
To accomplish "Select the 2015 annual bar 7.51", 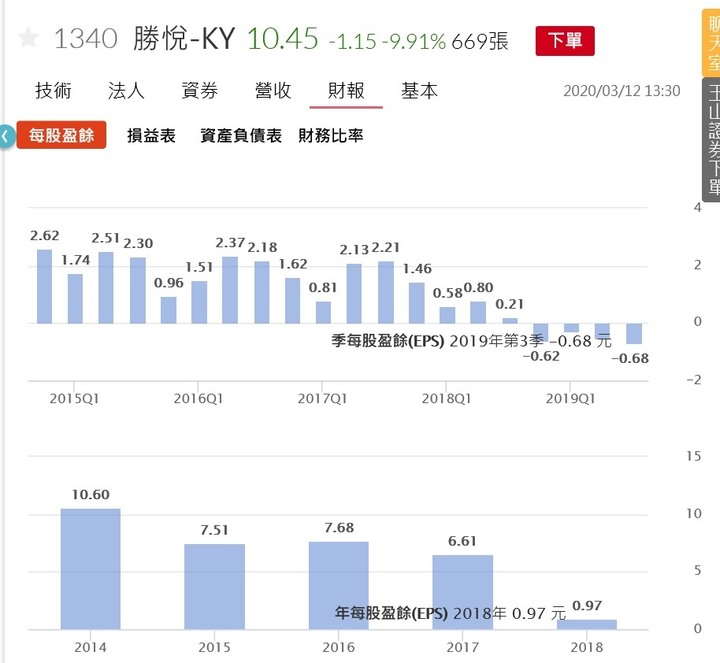I will coord(214,586).
